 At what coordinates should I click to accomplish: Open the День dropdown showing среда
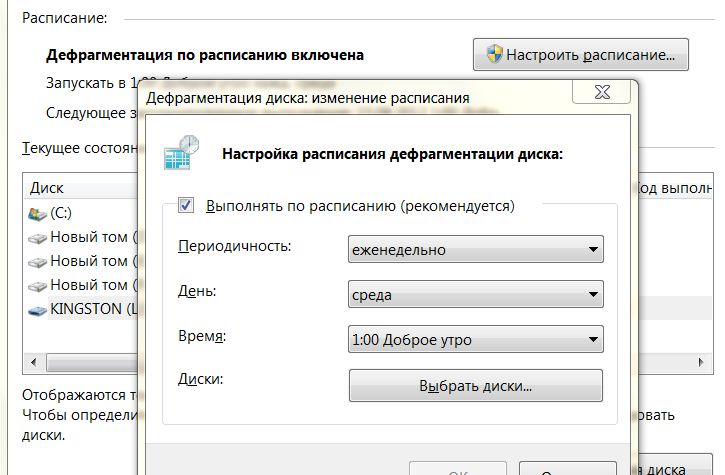coord(476,294)
